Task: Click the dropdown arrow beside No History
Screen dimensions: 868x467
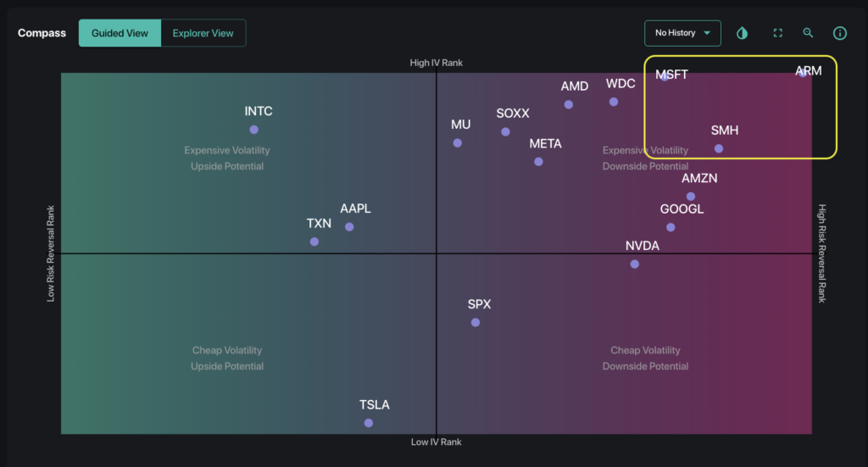Action: coord(707,33)
